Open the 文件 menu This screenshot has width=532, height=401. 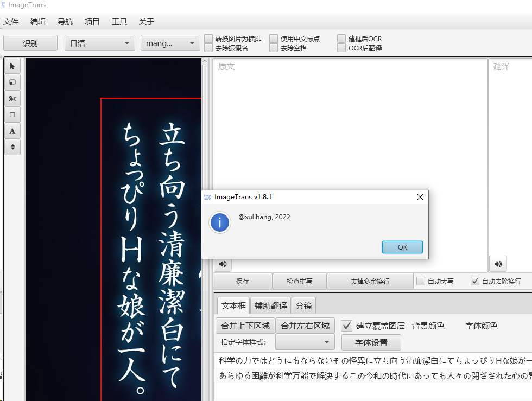(11, 22)
